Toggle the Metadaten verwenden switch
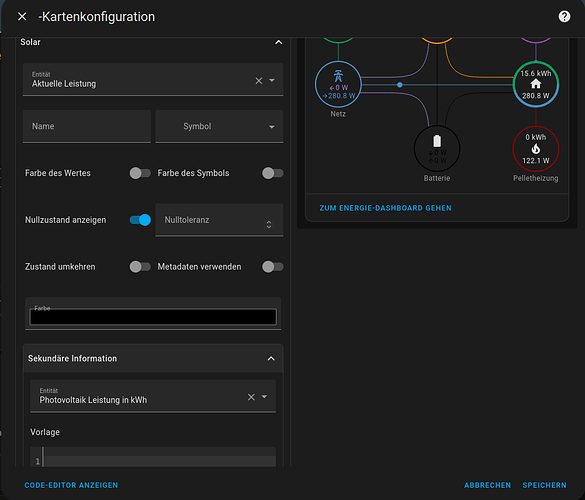The width and height of the screenshot is (585, 500). (273, 267)
